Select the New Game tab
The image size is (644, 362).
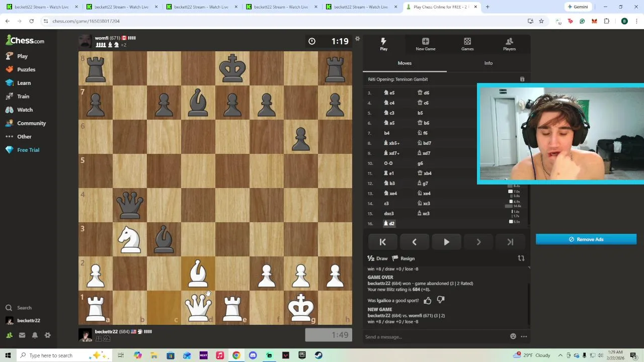(x=425, y=44)
